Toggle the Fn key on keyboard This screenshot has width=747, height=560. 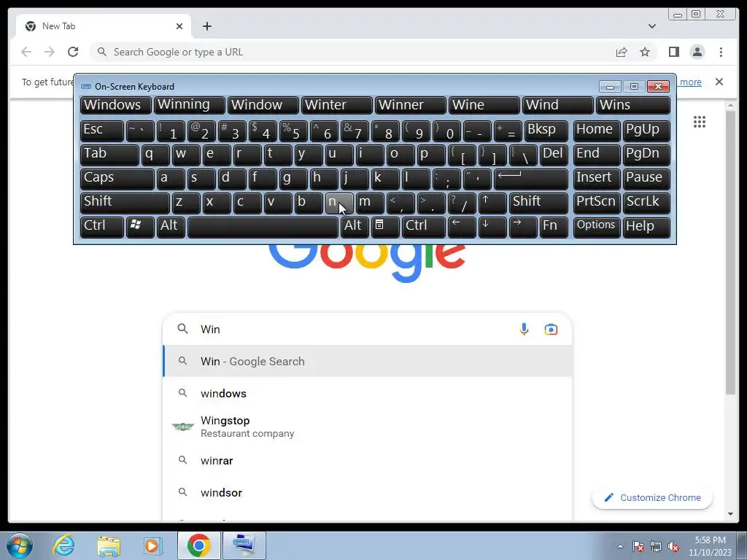pyautogui.click(x=554, y=226)
